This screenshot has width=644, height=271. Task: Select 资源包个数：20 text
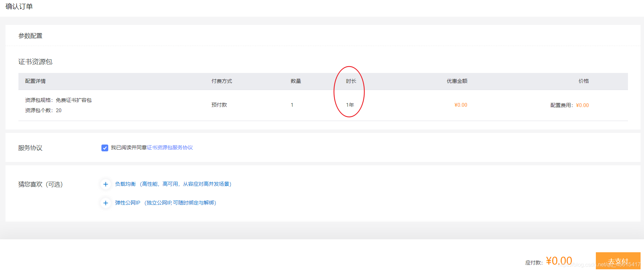(43, 110)
